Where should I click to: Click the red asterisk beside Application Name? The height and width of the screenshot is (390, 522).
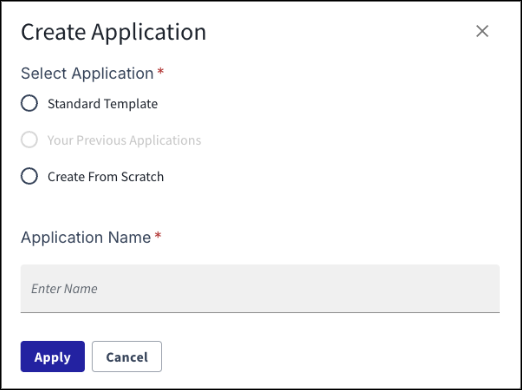(x=158, y=235)
